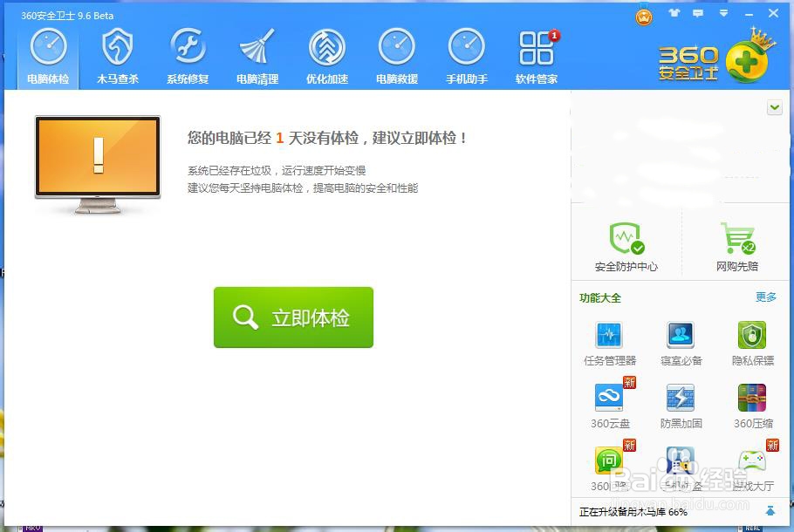794x532 pixels.
Task: Start 电脑救援 computer rescue
Action: pyautogui.click(x=397, y=52)
